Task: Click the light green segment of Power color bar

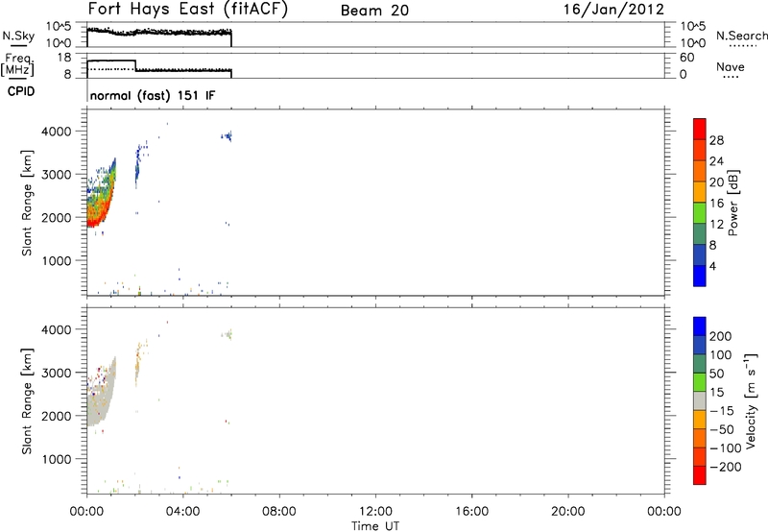Action: 700,212
